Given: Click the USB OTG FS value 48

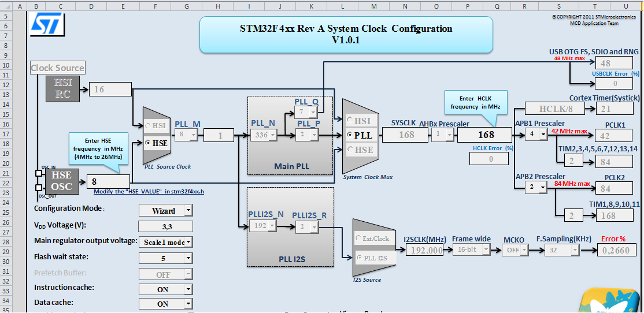Looking at the screenshot, I should [614, 63].
